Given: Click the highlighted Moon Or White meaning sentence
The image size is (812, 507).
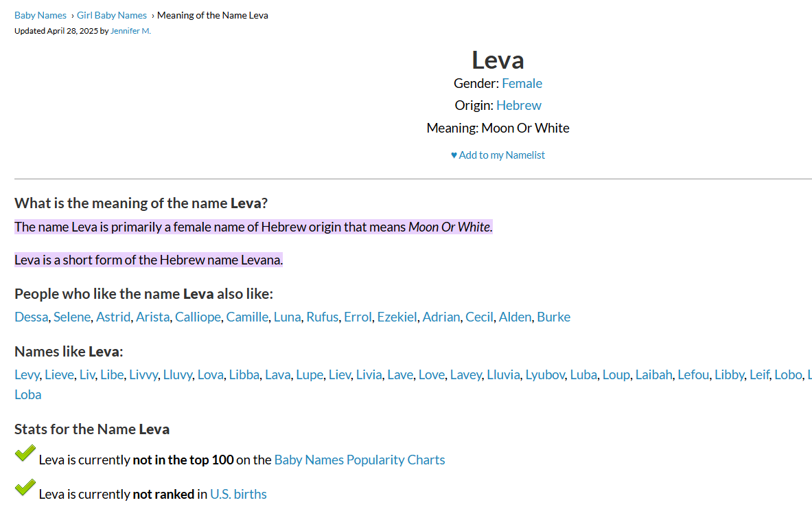Looking at the screenshot, I should 254,227.
